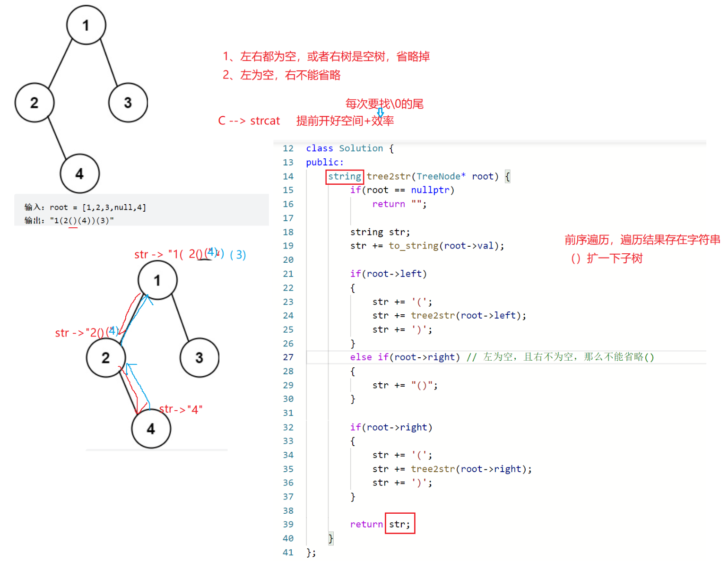Click "str += ')';" on line 25
Viewport: 728px width, 561px height.
(x=402, y=329)
